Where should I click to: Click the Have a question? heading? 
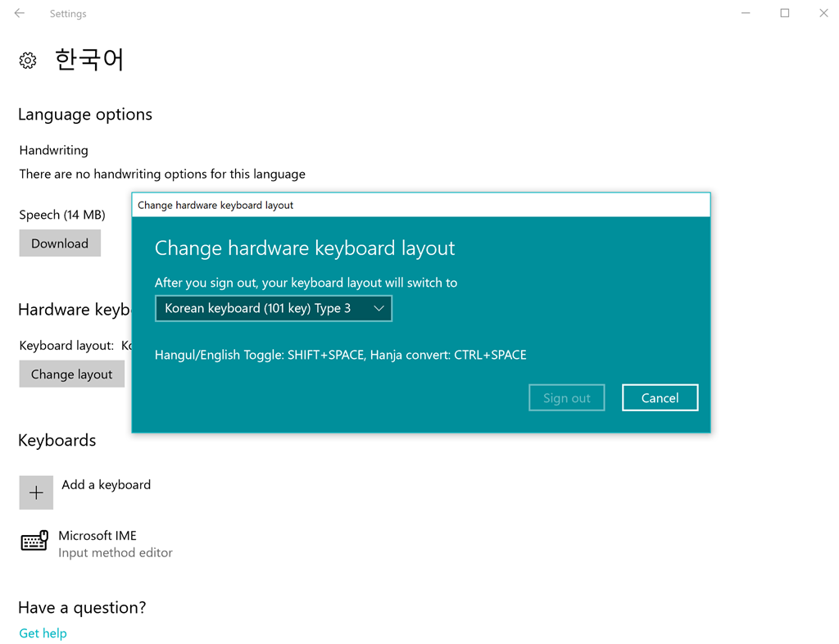82,608
